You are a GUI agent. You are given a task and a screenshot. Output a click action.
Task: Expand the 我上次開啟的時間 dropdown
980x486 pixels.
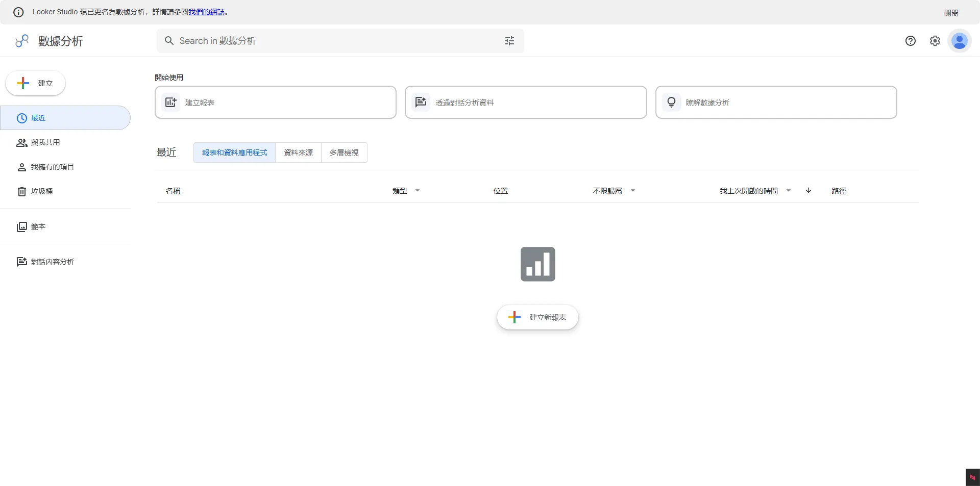click(789, 191)
